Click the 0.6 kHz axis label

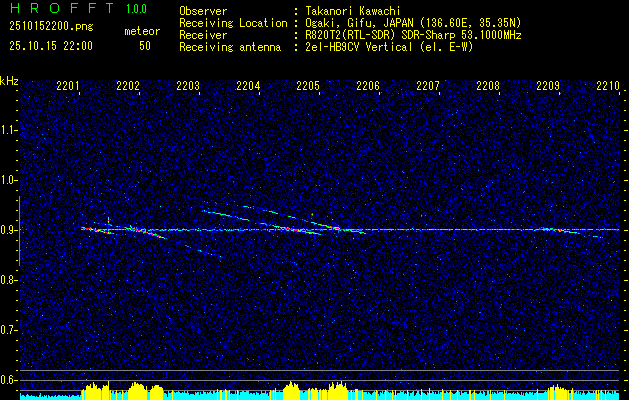coord(8,380)
